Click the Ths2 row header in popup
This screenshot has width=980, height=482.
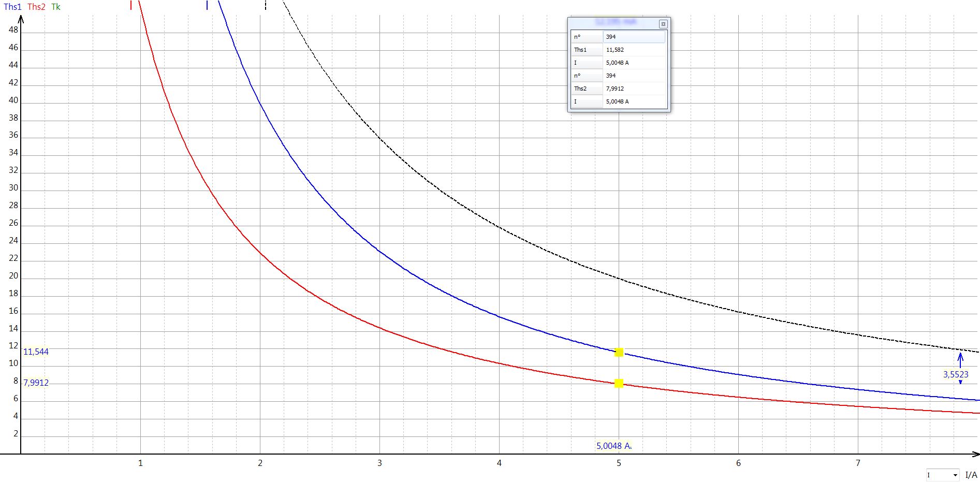click(587, 89)
